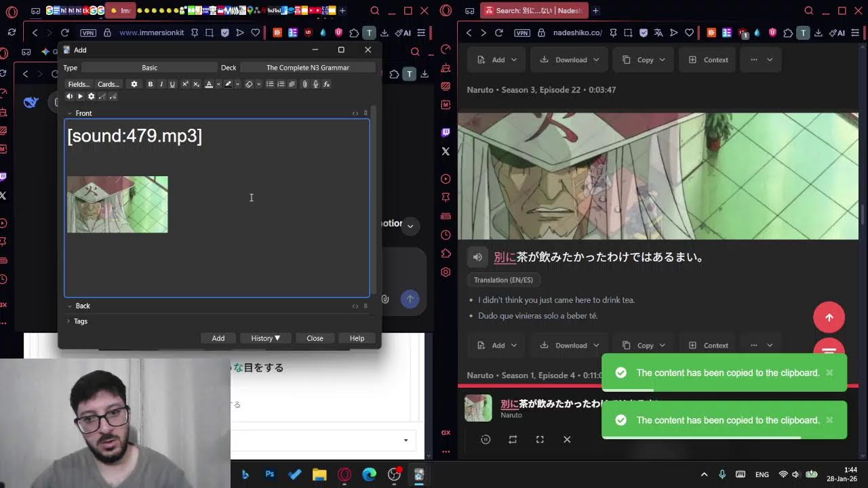The width and height of the screenshot is (868, 488).
Task: Open the top Download dropdown on Nadeshiko
Action: tap(570, 60)
